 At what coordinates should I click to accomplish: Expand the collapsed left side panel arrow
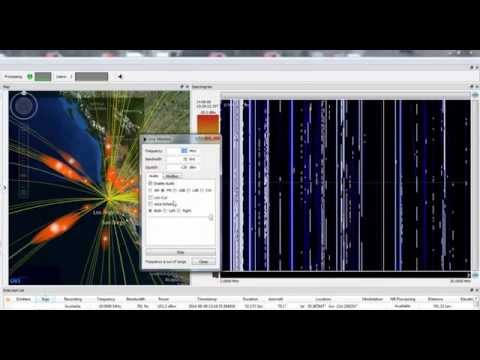pyautogui.click(x=4, y=188)
